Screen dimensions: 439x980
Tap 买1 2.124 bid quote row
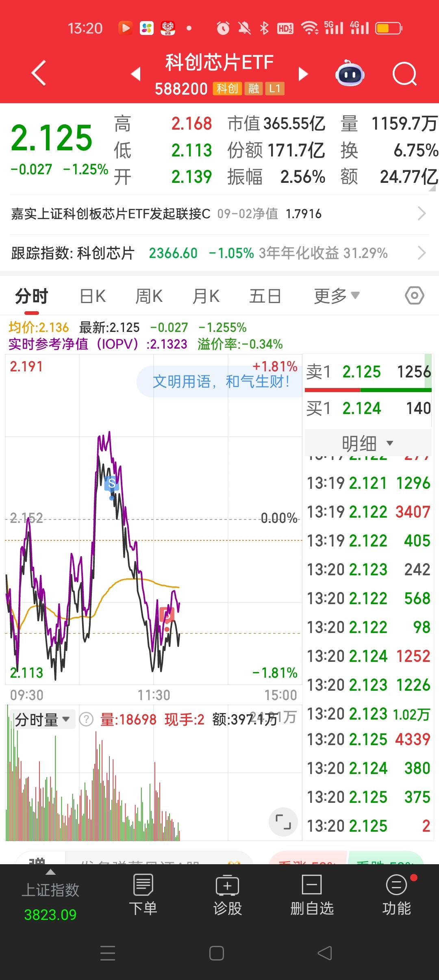368,408
